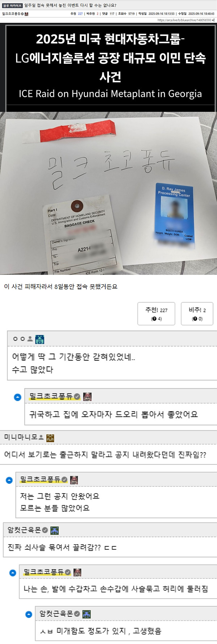This screenshot has width=217, height=644.
Task: Click the share icon beside the URL
Action: (x=213, y=20)
